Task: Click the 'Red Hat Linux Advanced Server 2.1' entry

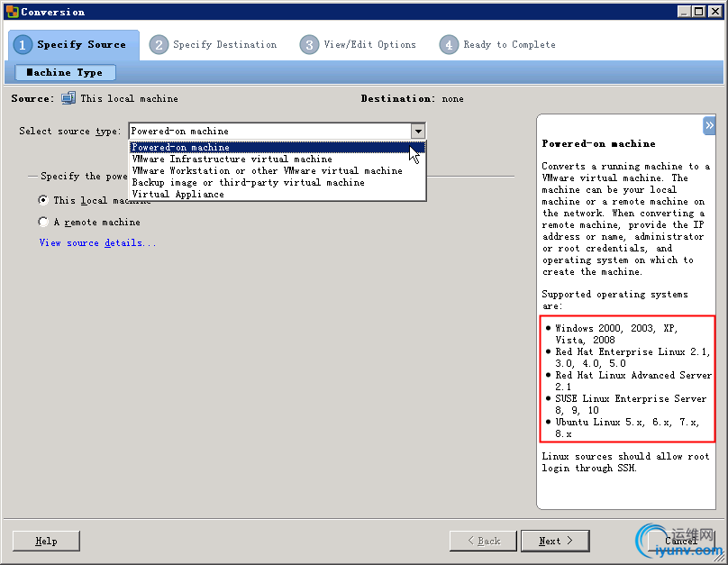Action: click(x=628, y=380)
